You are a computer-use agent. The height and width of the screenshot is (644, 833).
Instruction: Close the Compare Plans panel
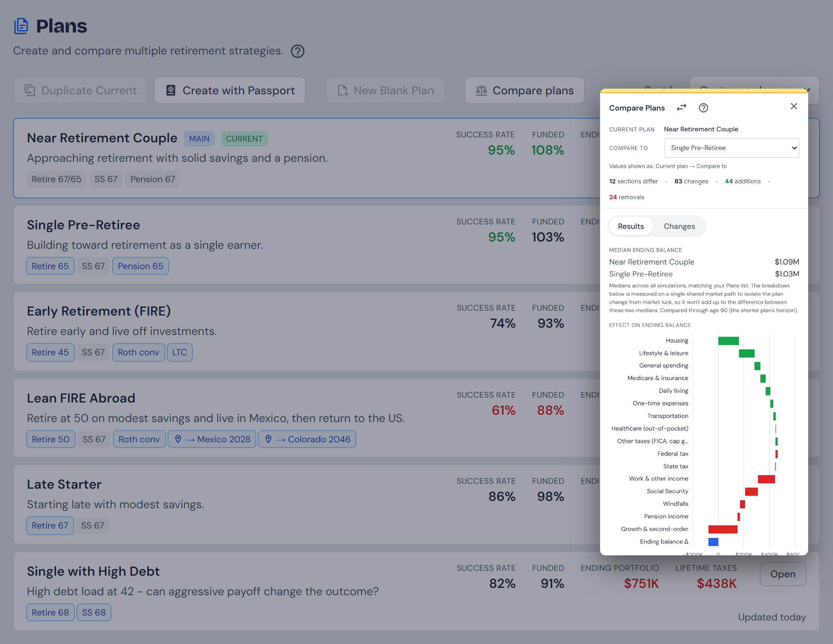click(x=794, y=106)
